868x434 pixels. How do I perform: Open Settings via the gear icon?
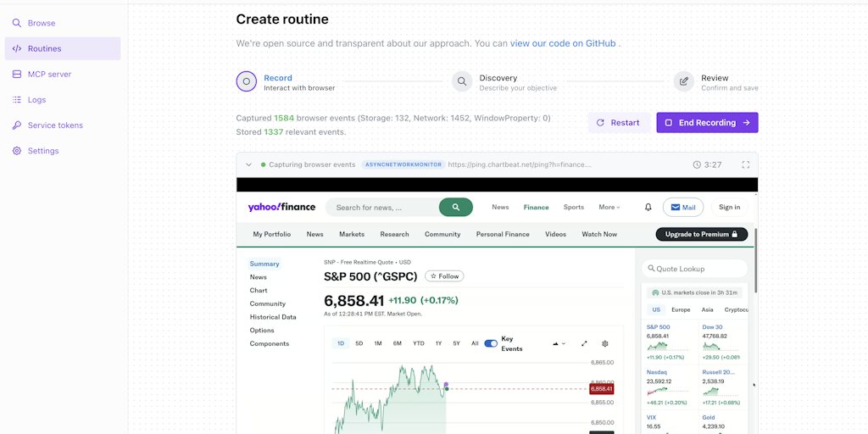[17, 151]
